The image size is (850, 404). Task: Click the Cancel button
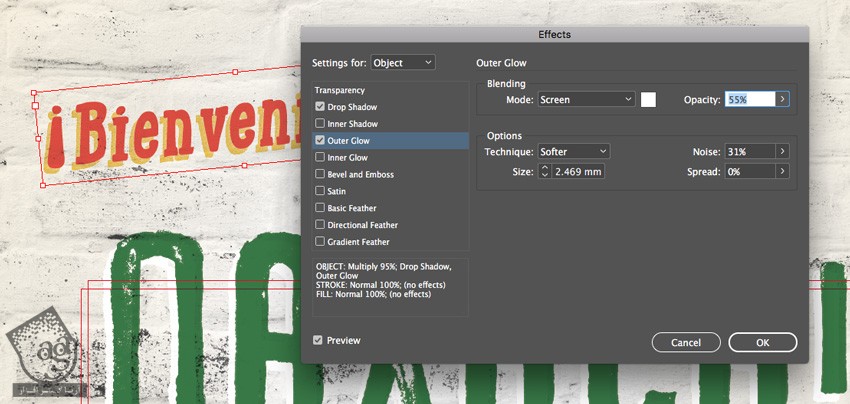pyautogui.click(x=686, y=342)
